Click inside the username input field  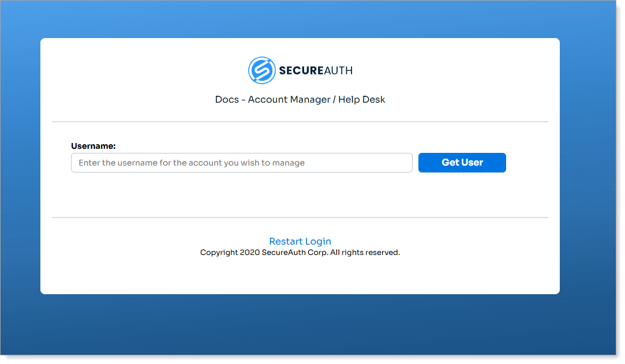click(x=241, y=162)
